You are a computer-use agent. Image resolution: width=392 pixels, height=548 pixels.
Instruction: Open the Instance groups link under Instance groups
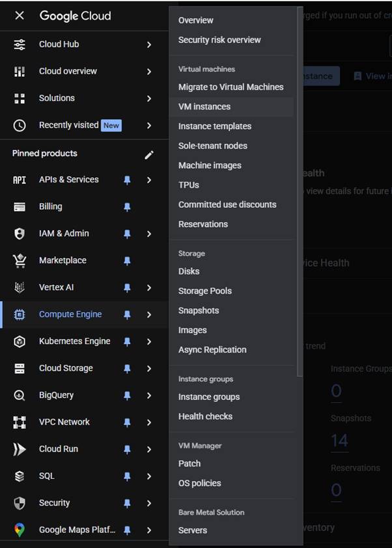[x=231, y=397]
